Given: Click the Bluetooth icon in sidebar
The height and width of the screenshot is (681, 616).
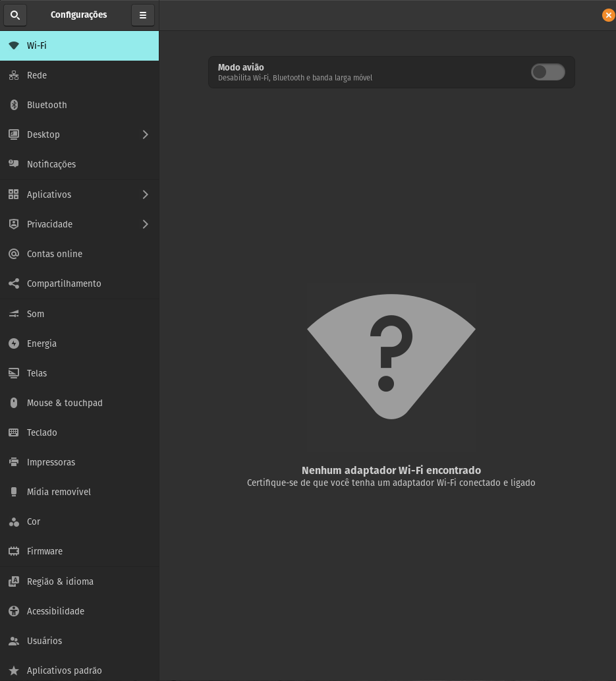Looking at the screenshot, I should (x=14, y=105).
